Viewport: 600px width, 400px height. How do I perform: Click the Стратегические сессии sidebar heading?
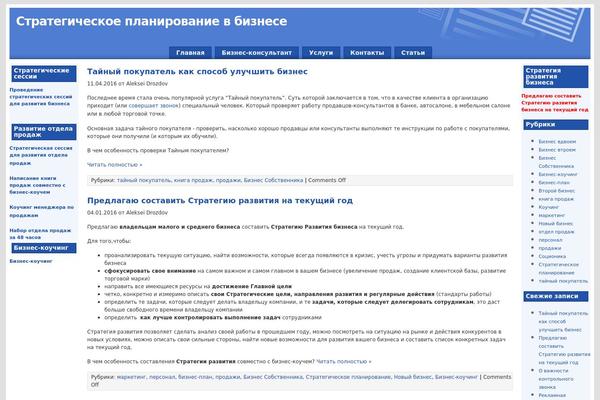[44, 73]
